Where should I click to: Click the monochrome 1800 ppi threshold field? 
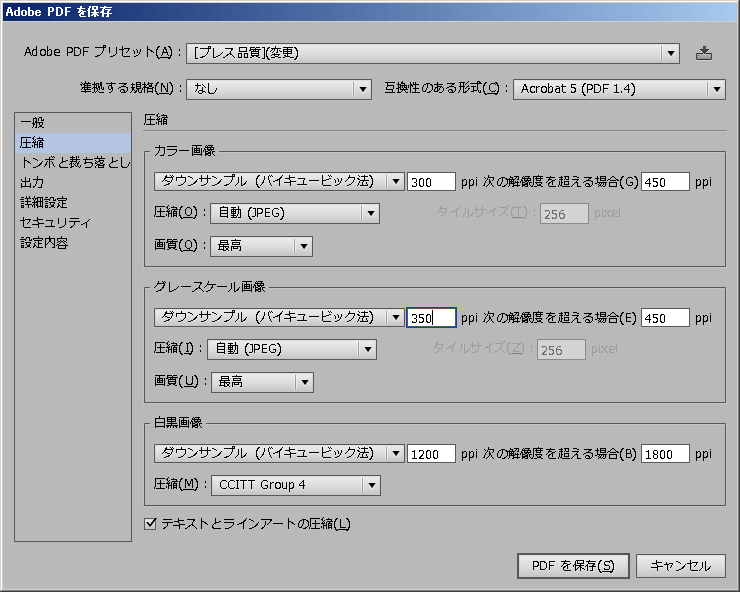tap(665, 454)
